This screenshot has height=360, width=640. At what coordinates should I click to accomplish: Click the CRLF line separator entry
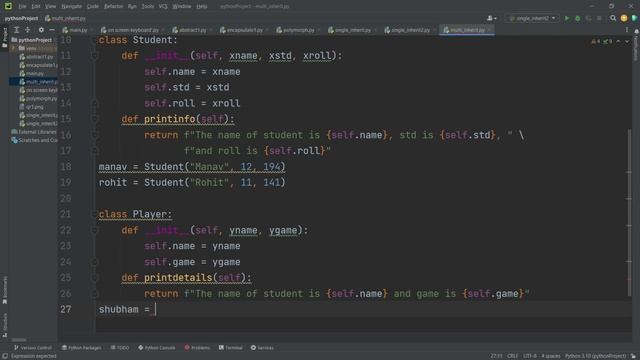[x=513, y=356]
